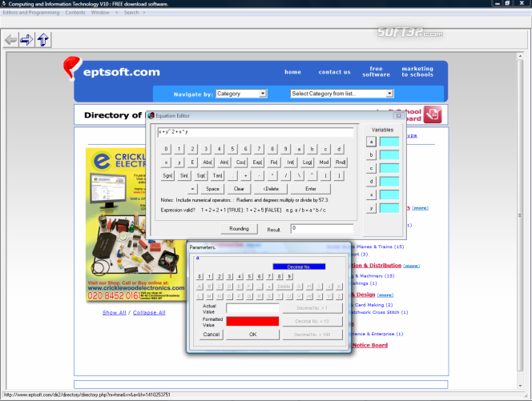This screenshot has width=532, height=401.
Task: Click the Show All link
Action: coord(115,312)
